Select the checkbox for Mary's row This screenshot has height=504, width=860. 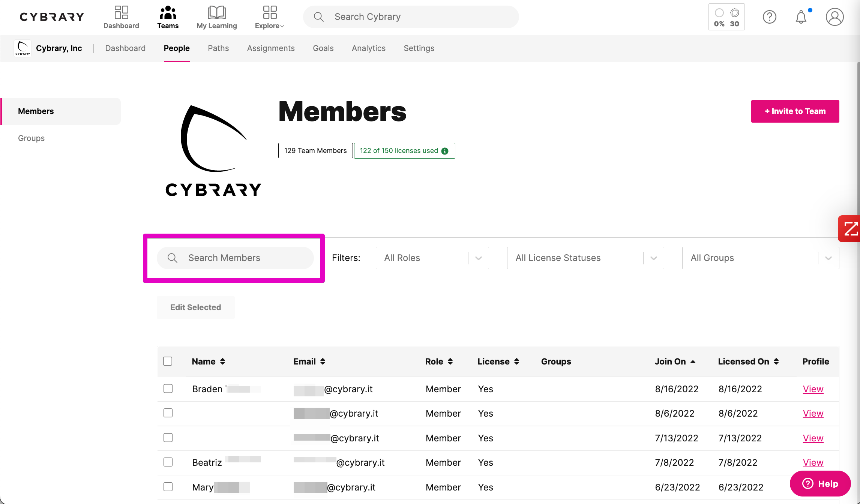point(168,487)
